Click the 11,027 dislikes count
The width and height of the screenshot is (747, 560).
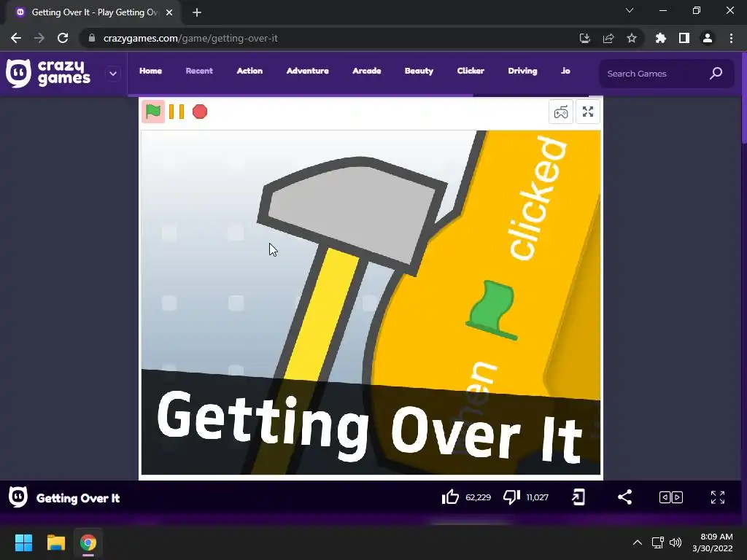click(x=538, y=497)
